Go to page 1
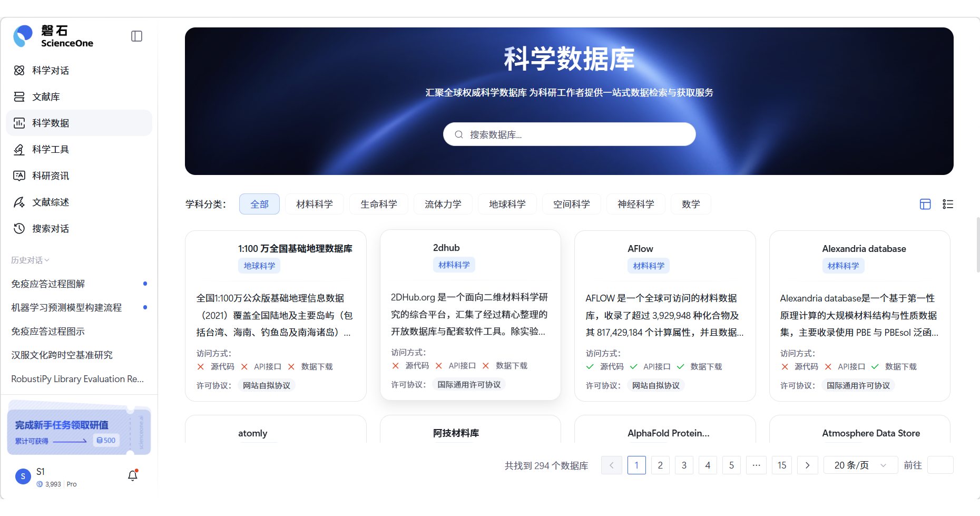The width and height of the screenshot is (980, 516). click(636, 465)
